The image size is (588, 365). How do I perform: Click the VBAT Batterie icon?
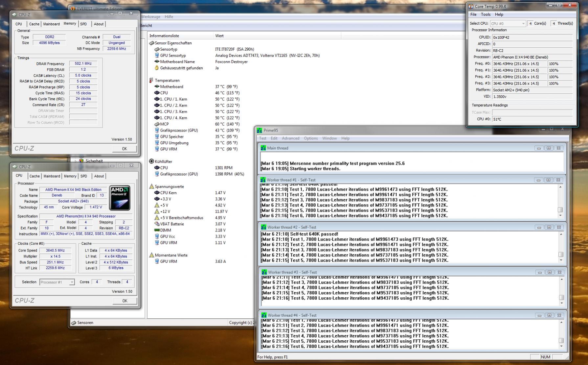point(157,224)
